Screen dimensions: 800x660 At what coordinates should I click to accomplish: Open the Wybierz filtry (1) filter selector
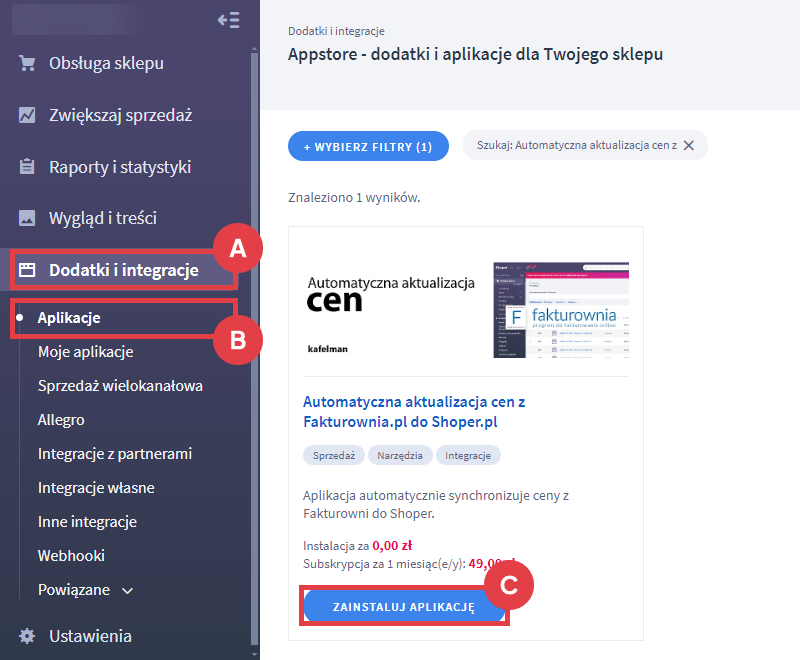368,146
